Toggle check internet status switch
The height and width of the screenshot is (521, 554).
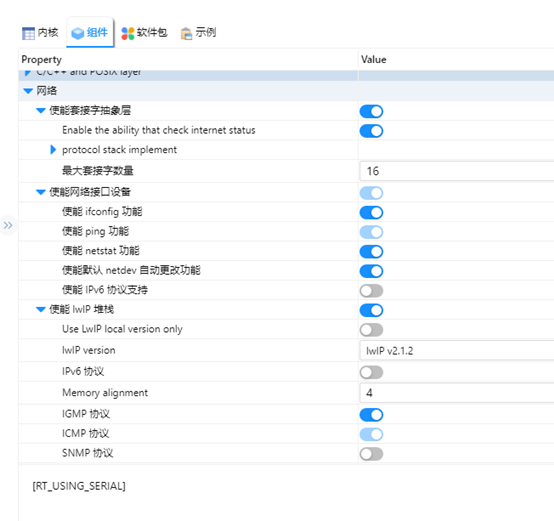click(x=371, y=131)
